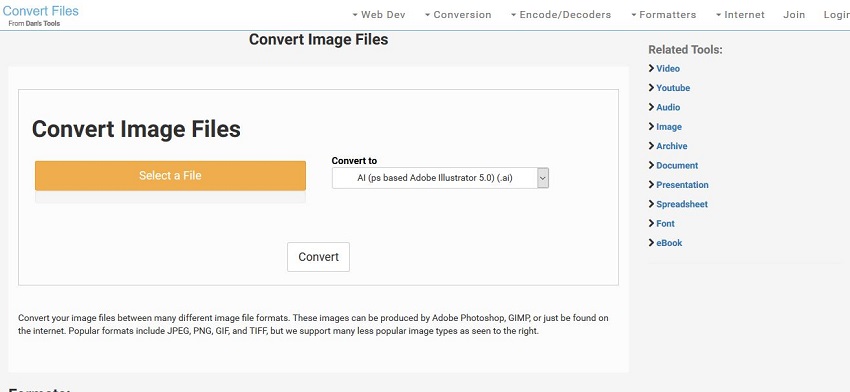
Task: Open the Formatters menu
Action: tap(663, 15)
